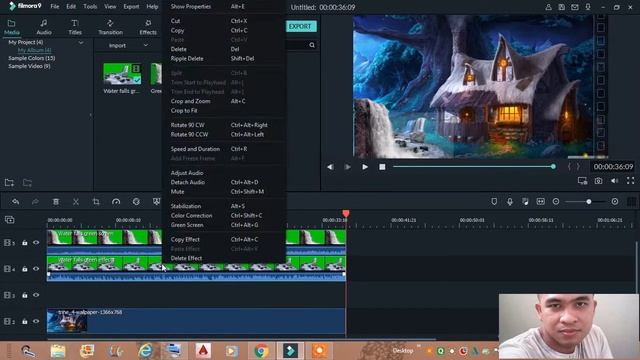Open Google Chrome from the taskbar
The height and width of the screenshot is (360, 640).
point(261,351)
